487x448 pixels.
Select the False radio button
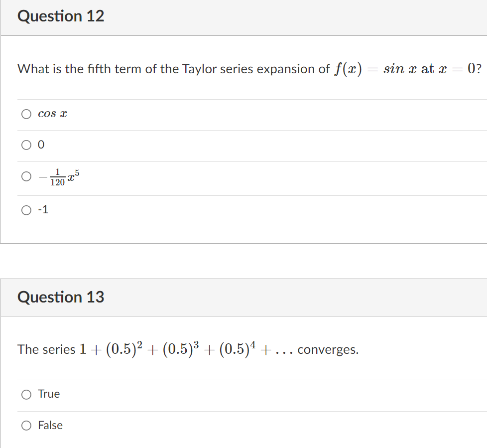point(26,426)
